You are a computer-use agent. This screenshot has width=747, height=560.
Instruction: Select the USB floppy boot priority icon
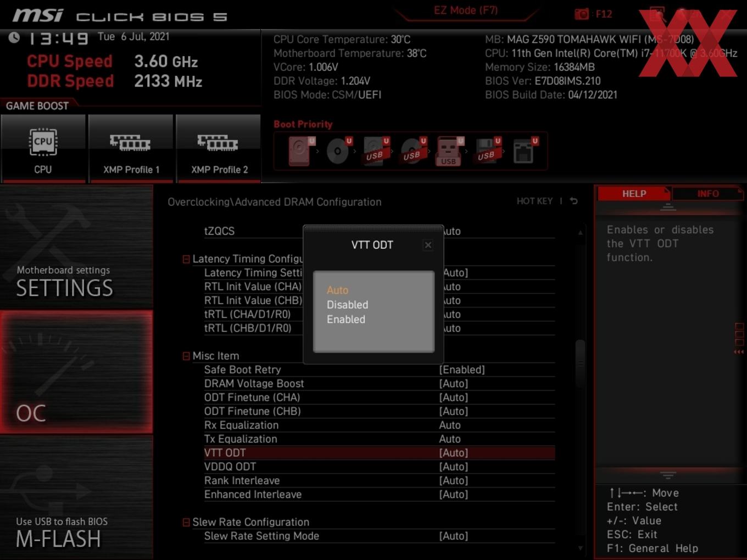487,150
